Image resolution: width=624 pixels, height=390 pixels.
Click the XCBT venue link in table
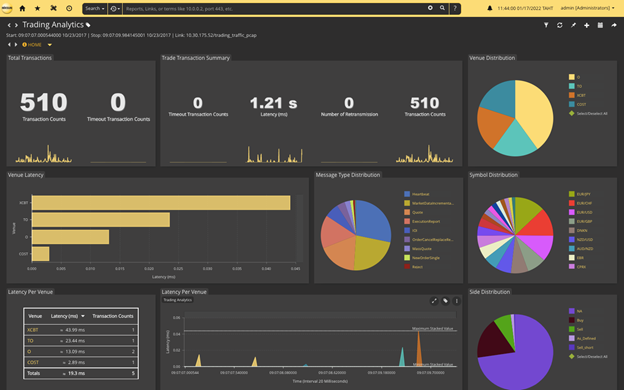point(33,330)
